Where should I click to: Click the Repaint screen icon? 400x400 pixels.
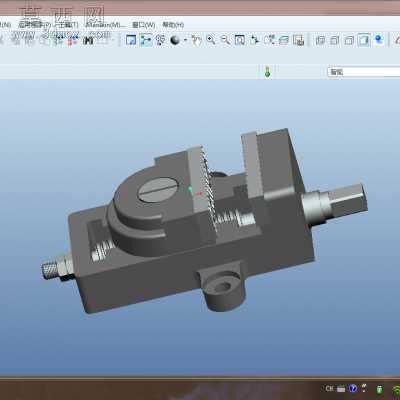coord(131,40)
